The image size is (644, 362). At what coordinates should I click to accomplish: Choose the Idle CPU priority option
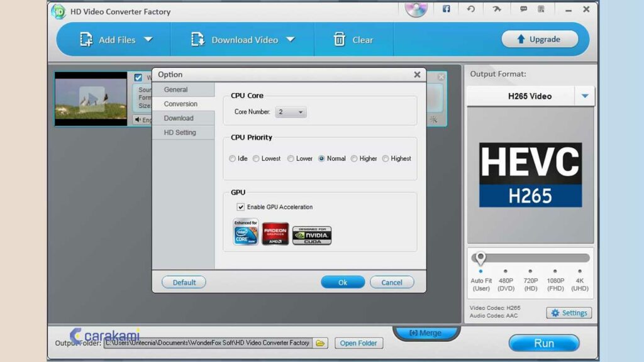pyautogui.click(x=232, y=158)
